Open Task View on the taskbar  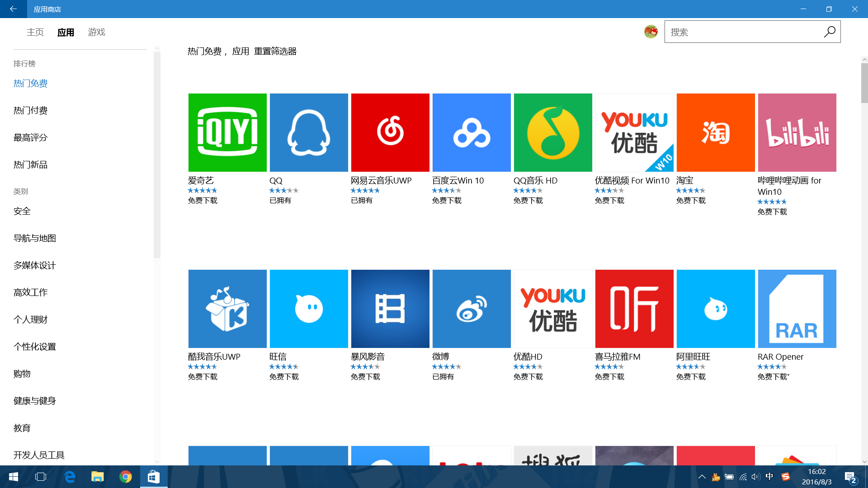[x=41, y=477]
